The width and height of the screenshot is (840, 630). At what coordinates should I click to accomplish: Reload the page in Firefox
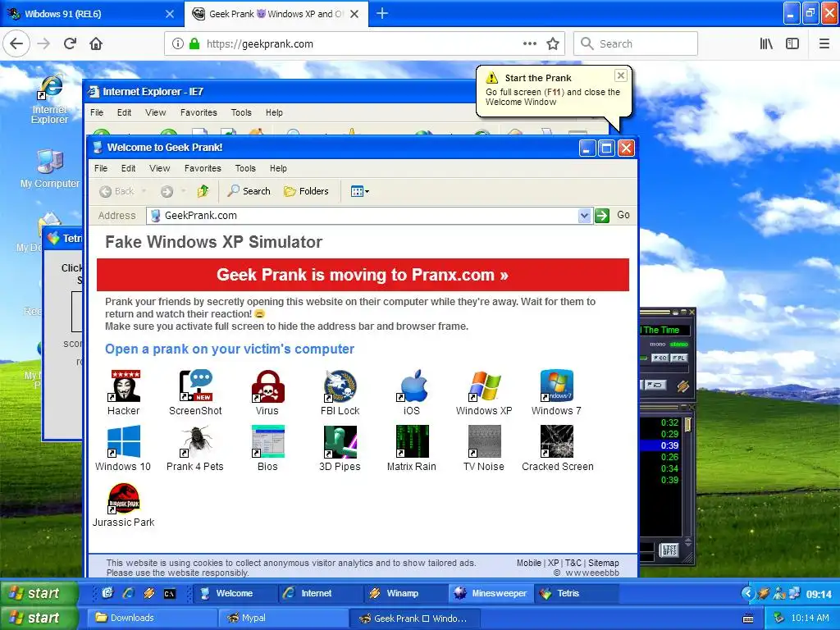pyautogui.click(x=71, y=44)
